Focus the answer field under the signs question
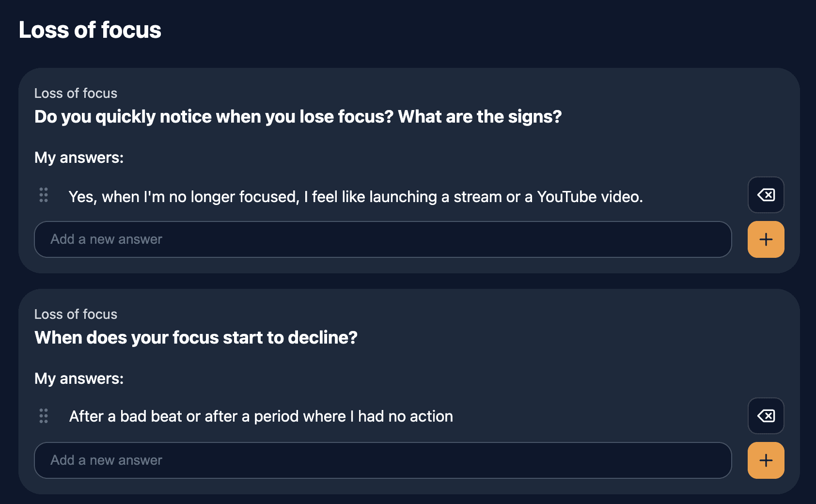The image size is (816, 504). point(383,239)
